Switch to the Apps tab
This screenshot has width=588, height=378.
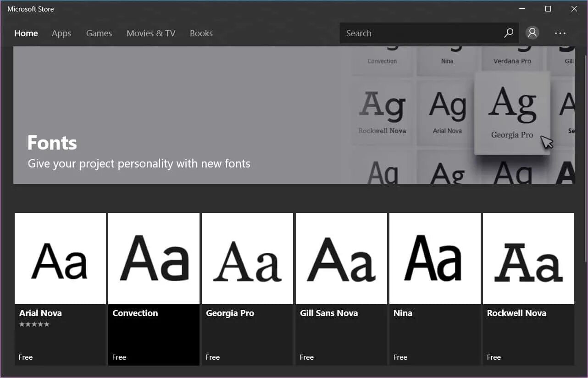61,33
